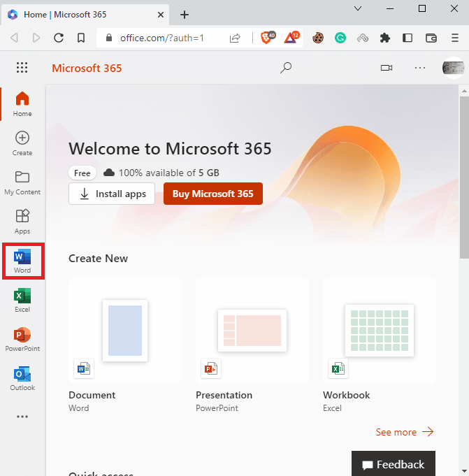This screenshot has width=469, height=476.
Task: Open the Extensions puzzle icon
Action: point(385,38)
